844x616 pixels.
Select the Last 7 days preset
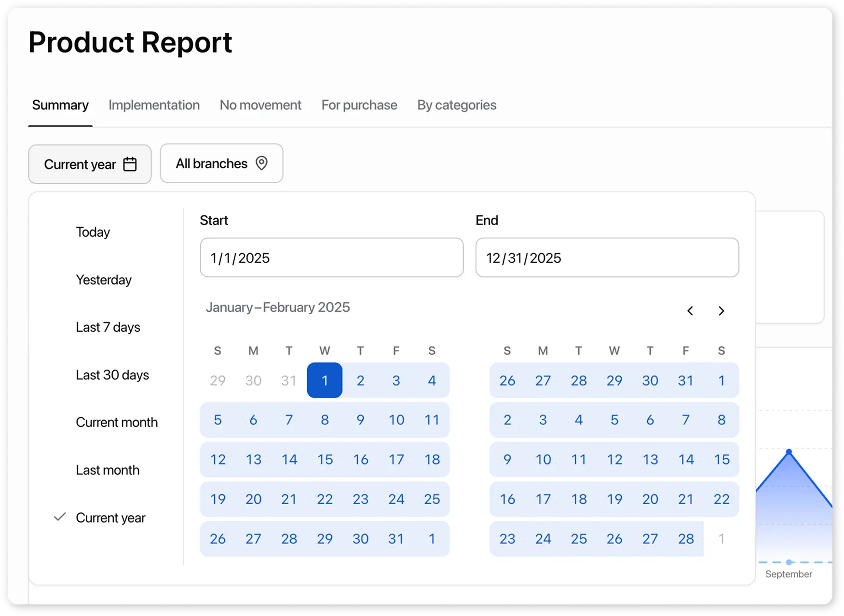[x=108, y=327]
